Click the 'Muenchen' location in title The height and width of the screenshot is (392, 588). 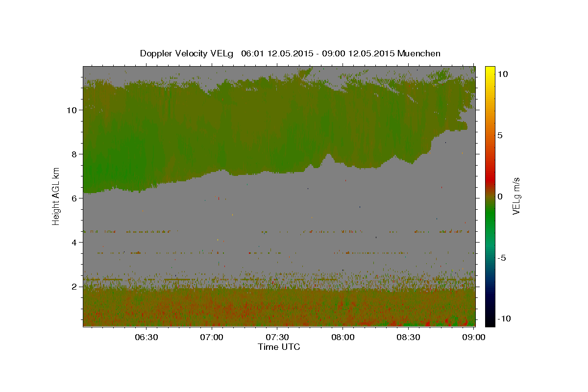coord(419,53)
